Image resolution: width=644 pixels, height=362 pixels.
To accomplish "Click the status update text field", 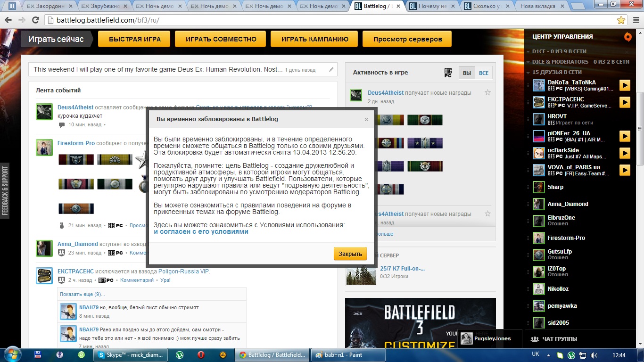I will click(x=183, y=69).
